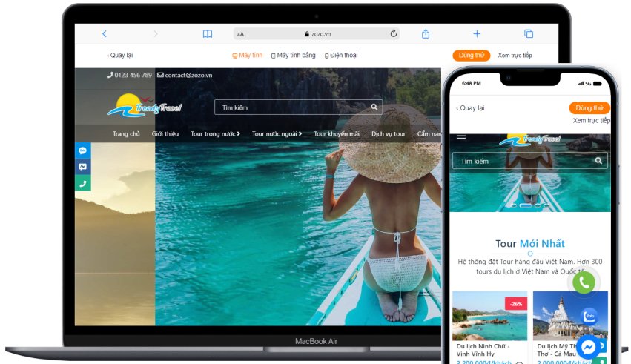Open the Giới thiệu menu item

[165, 134]
